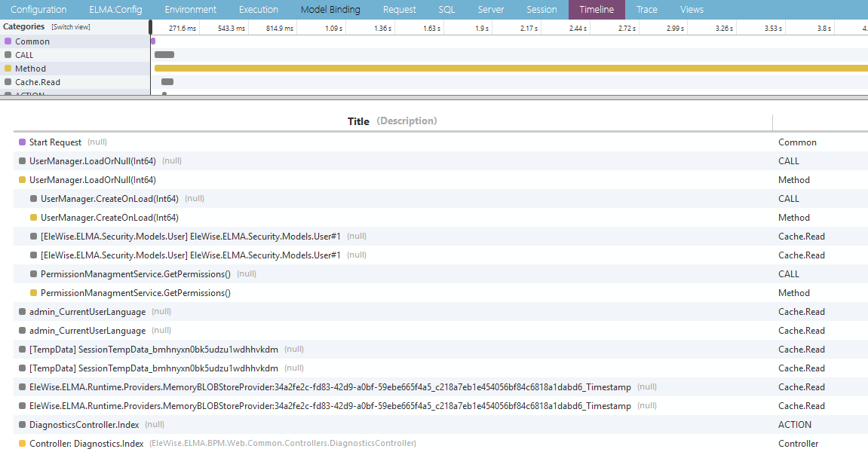Open the Model Binding tab
Image resolution: width=868 pixels, height=452 pixels.
(x=330, y=10)
